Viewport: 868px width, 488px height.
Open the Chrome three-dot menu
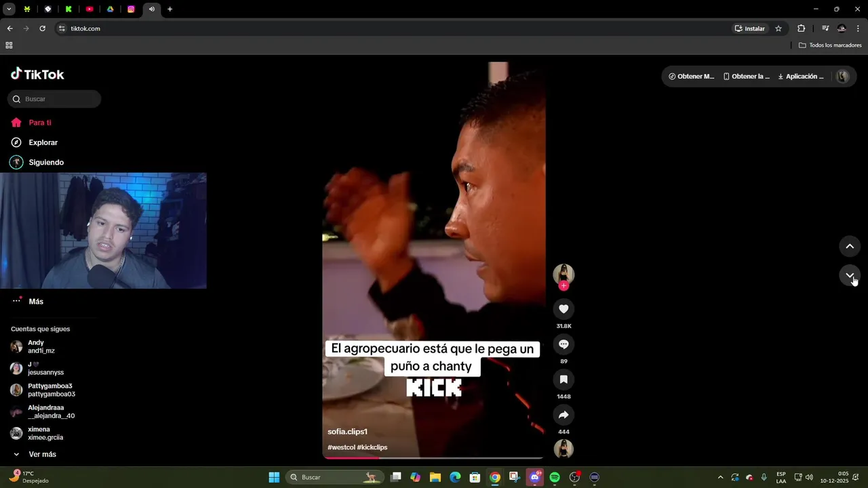(858, 28)
